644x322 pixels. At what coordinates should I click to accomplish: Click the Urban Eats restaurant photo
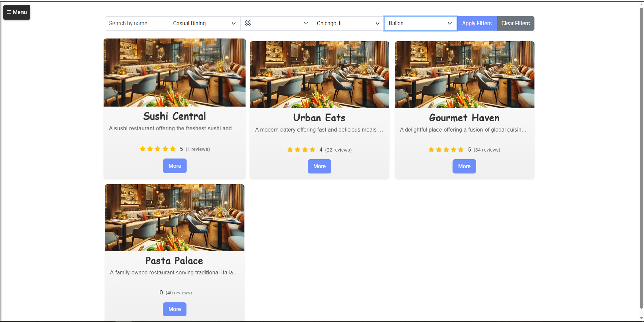(320, 75)
